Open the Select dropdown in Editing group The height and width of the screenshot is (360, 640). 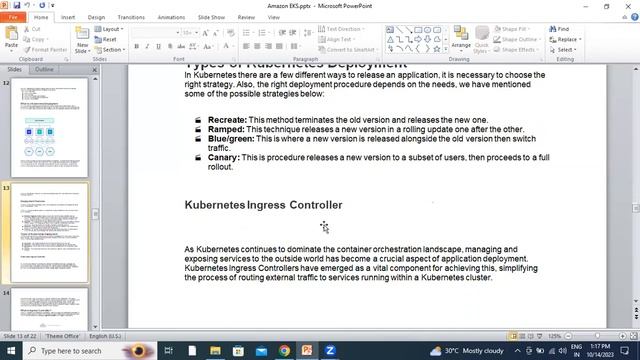tap(563, 49)
